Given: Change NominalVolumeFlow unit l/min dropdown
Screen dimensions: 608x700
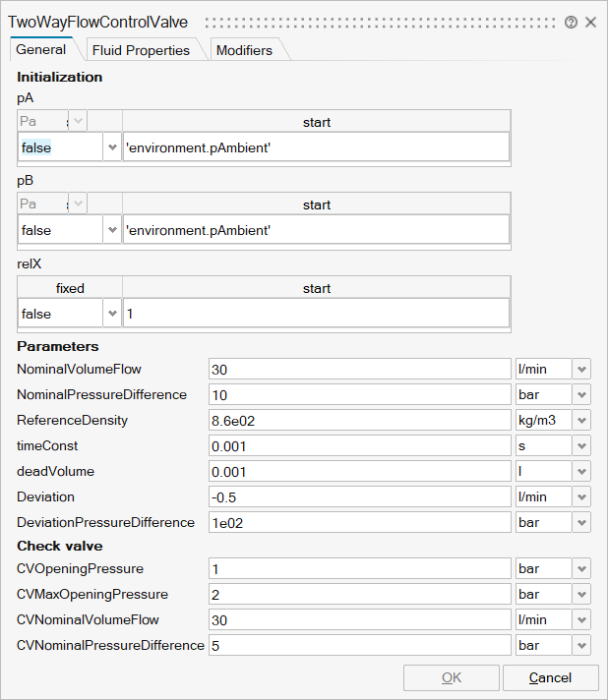Looking at the screenshot, I should coord(581,369).
